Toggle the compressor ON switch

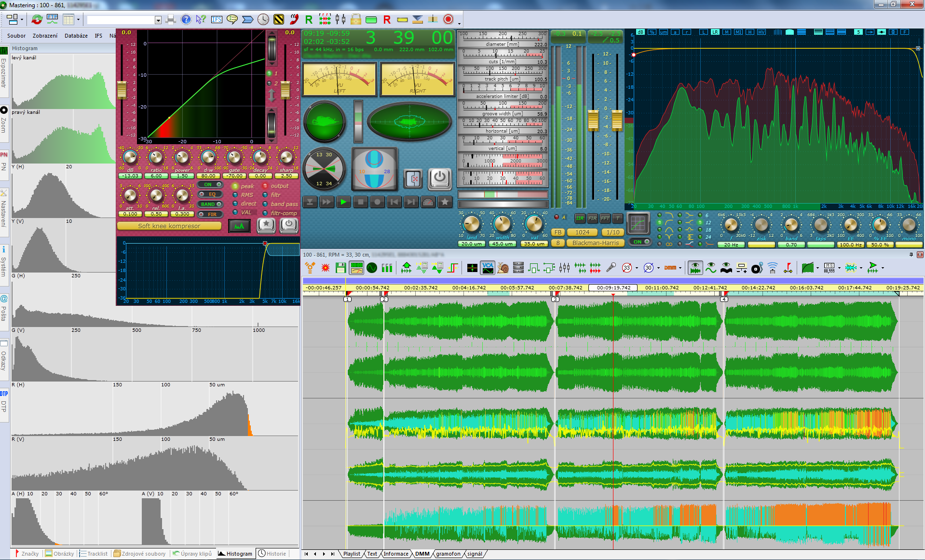(x=210, y=184)
